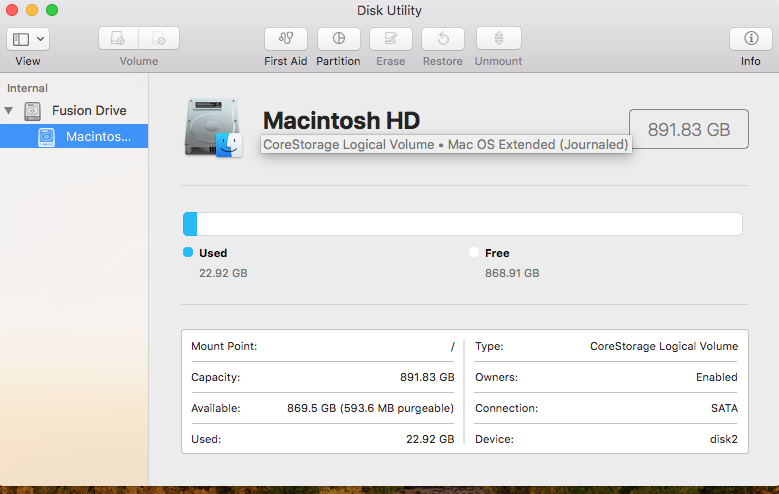
Task: Click the First Aid text label
Action: (286, 61)
